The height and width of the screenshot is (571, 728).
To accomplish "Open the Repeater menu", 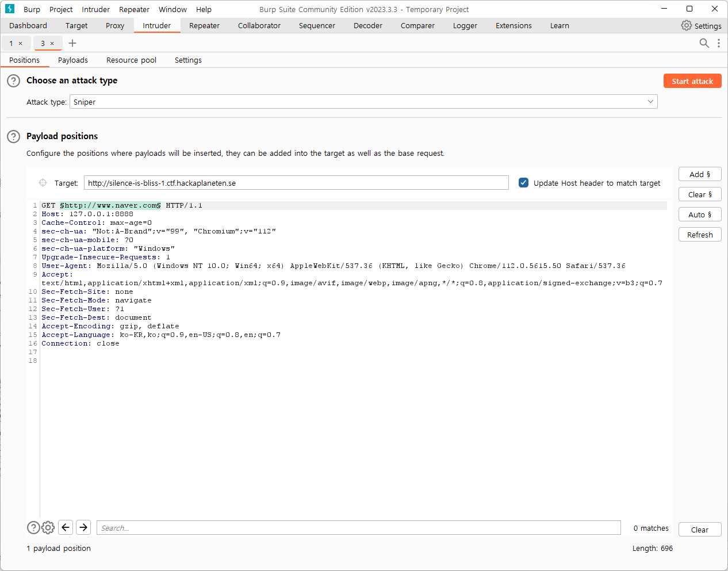I will pos(134,9).
